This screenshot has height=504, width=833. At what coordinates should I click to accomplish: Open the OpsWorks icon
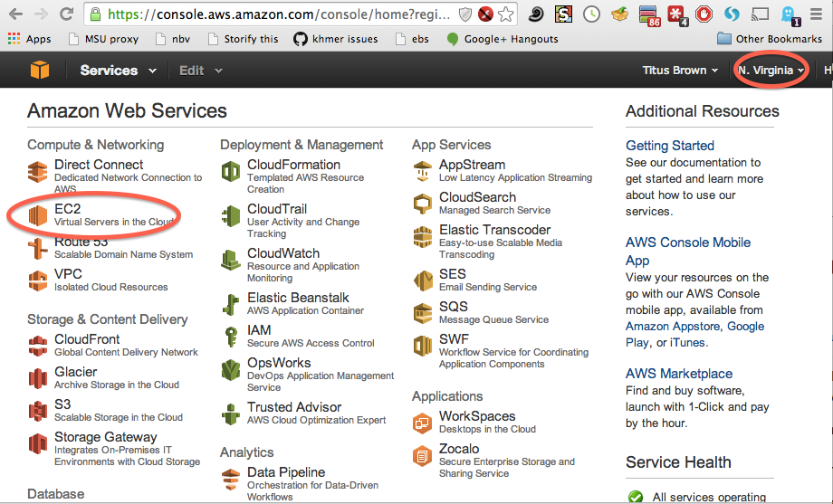pyautogui.click(x=231, y=370)
